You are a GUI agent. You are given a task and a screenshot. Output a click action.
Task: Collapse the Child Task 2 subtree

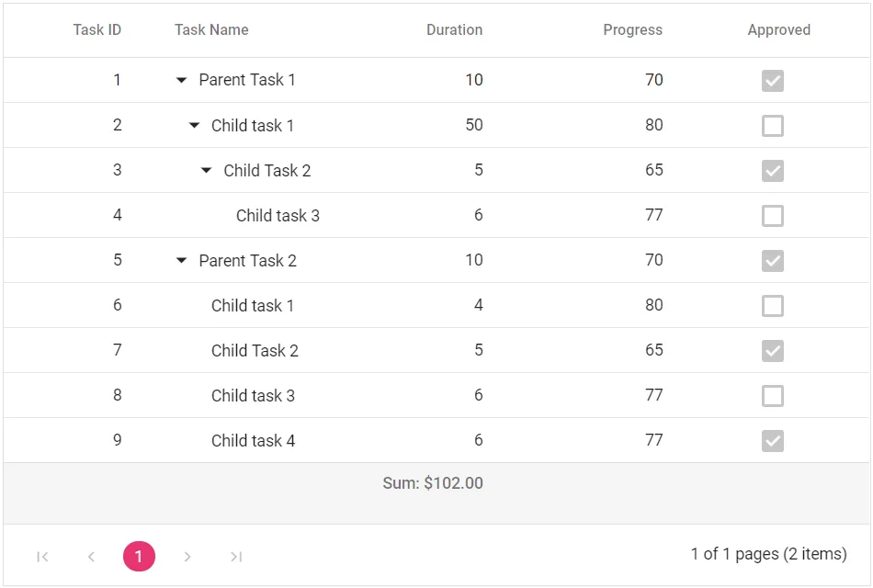(205, 170)
